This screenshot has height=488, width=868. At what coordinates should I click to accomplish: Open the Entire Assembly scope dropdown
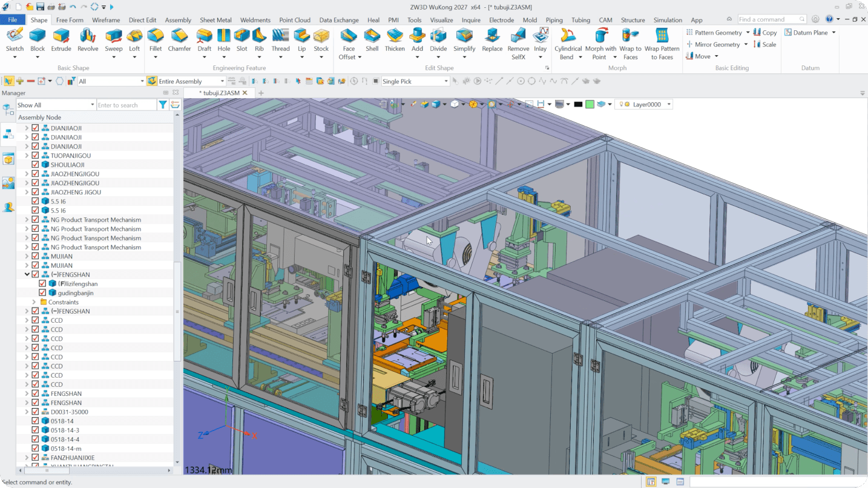coord(191,81)
